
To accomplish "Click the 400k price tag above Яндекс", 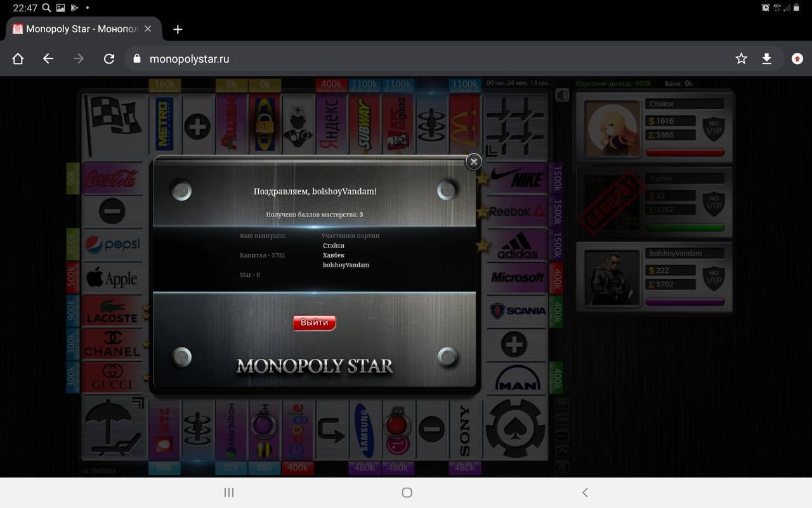I will (x=331, y=84).
